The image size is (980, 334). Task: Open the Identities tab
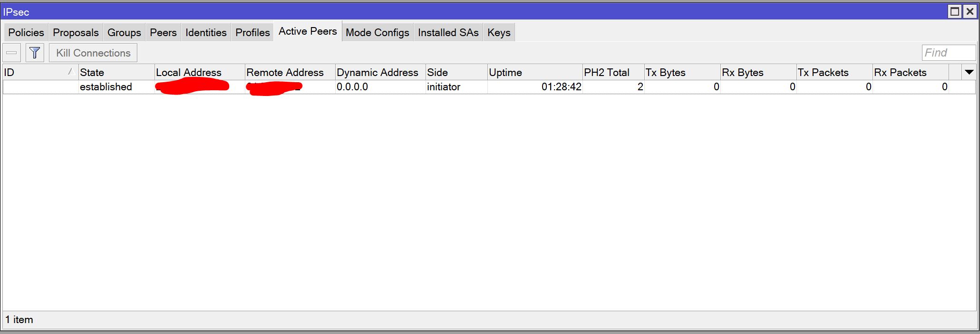coord(206,32)
